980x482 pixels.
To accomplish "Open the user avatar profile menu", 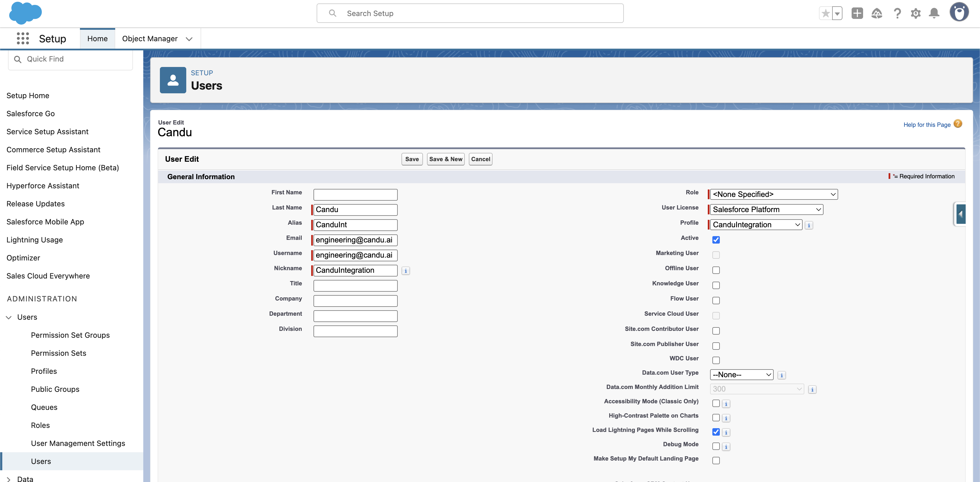I will point(959,12).
